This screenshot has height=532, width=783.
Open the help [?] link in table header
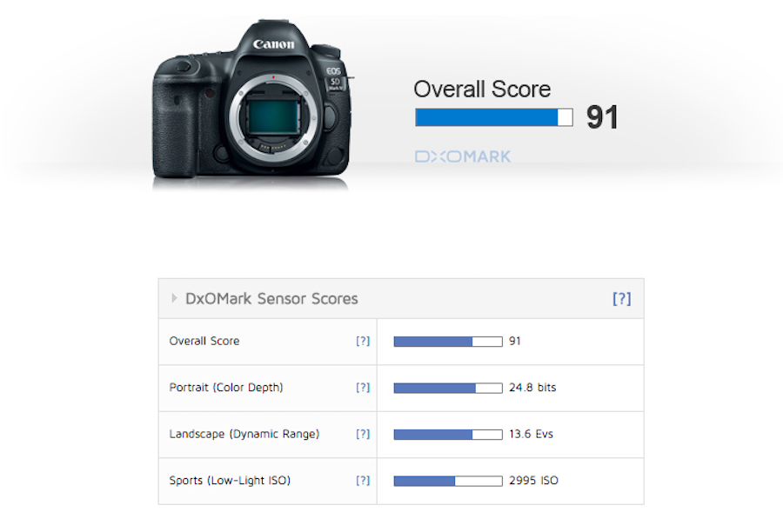tap(621, 298)
